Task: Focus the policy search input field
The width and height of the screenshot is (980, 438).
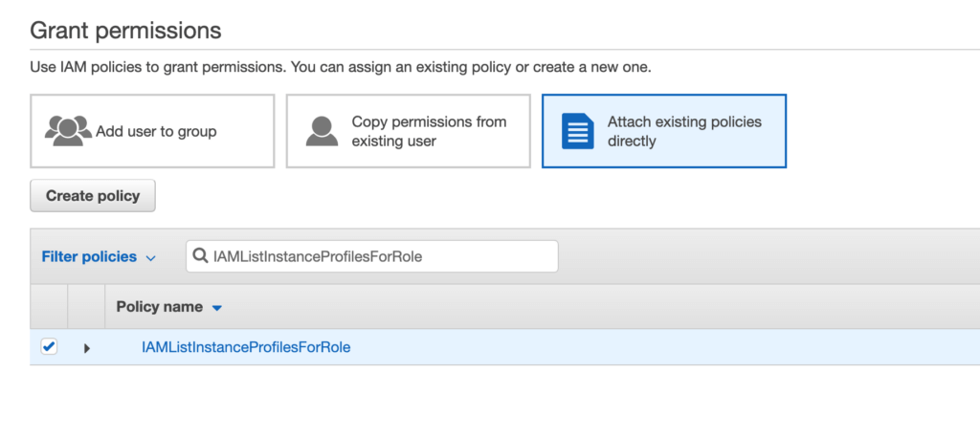Action: (x=383, y=256)
